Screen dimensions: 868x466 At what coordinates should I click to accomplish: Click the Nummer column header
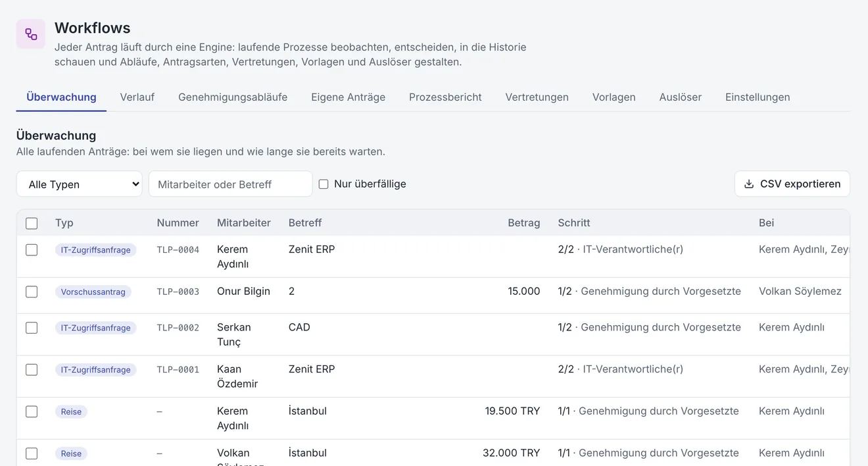178,223
